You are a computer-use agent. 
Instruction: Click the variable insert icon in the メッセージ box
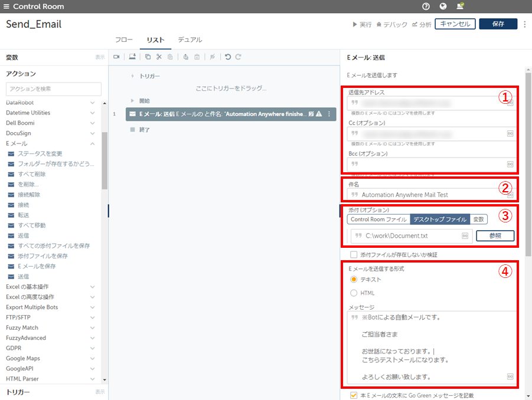pos(510,376)
